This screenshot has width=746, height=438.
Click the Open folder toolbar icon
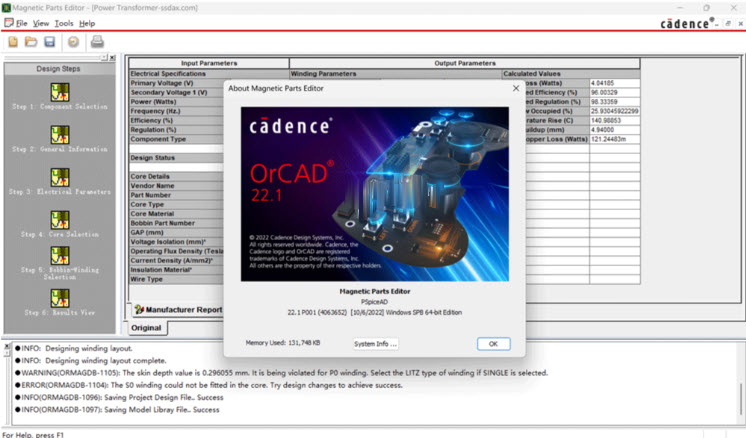click(x=31, y=42)
